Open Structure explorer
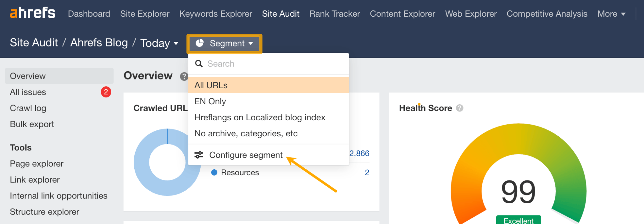The image size is (644, 224). tap(45, 212)
